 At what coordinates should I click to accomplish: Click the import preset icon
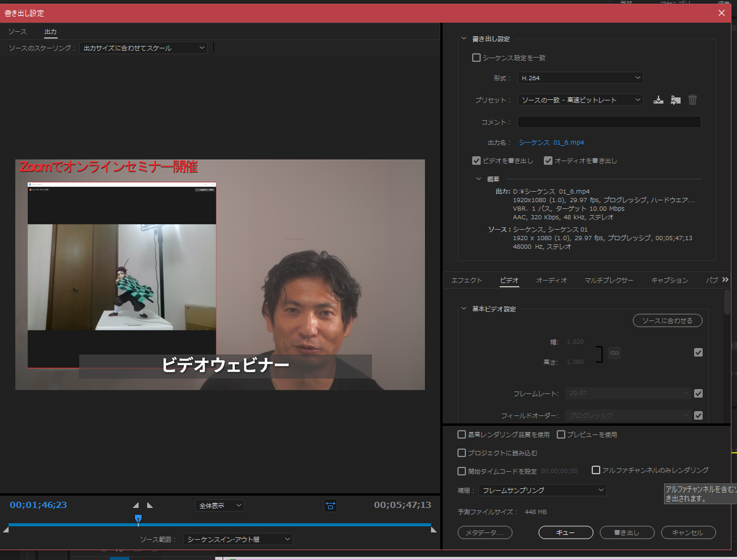coord(676,100)
